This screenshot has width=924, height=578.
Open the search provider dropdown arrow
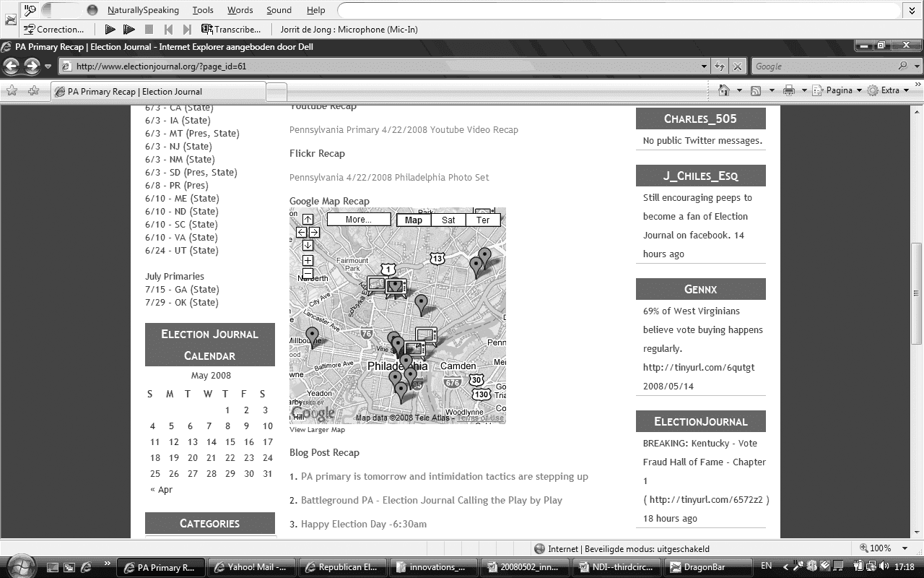pyautogui.click(x=918, y=66)
